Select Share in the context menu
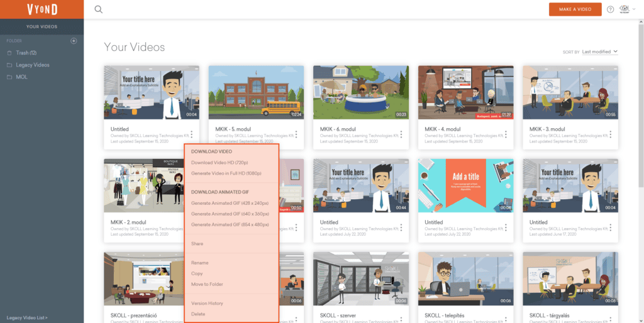This screenshot has height=323, width=644. click(x=197, y=244)
